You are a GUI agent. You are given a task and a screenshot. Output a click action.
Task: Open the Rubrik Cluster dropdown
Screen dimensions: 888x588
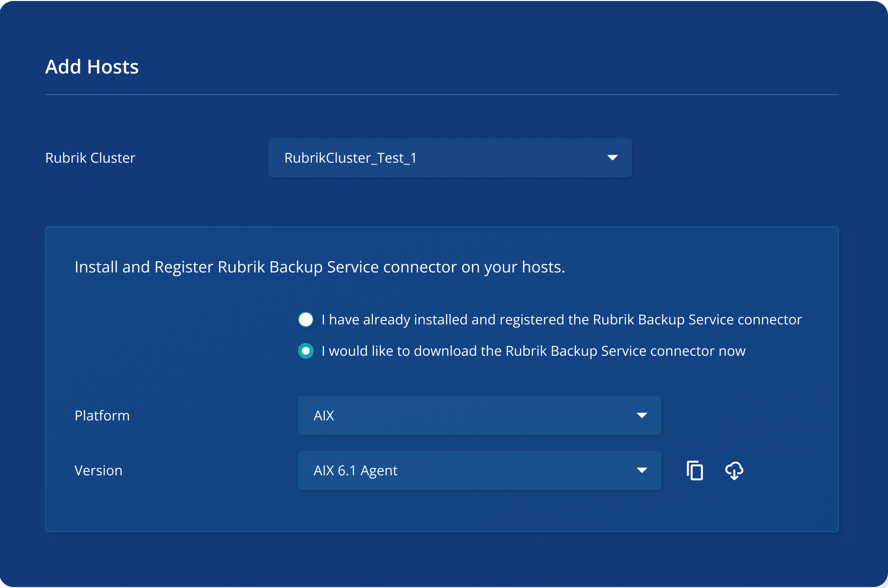pos(450,158)
